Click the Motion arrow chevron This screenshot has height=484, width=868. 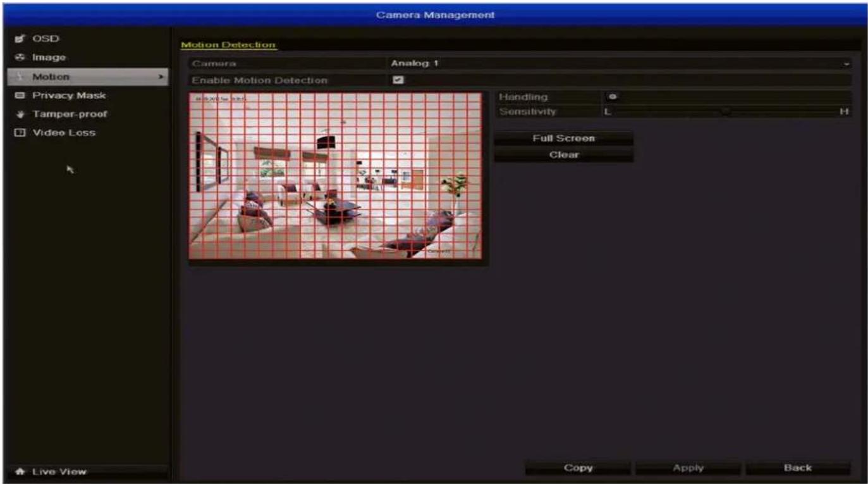[162, 77]
